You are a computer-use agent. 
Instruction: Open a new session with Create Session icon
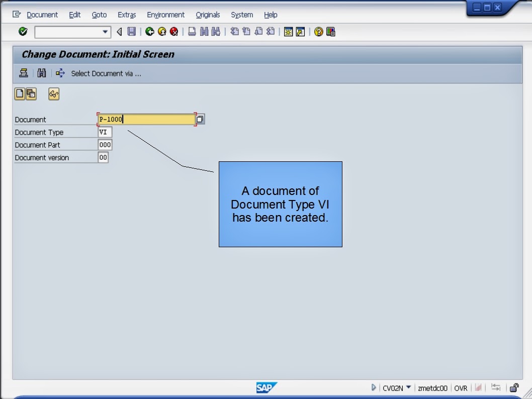288,32
